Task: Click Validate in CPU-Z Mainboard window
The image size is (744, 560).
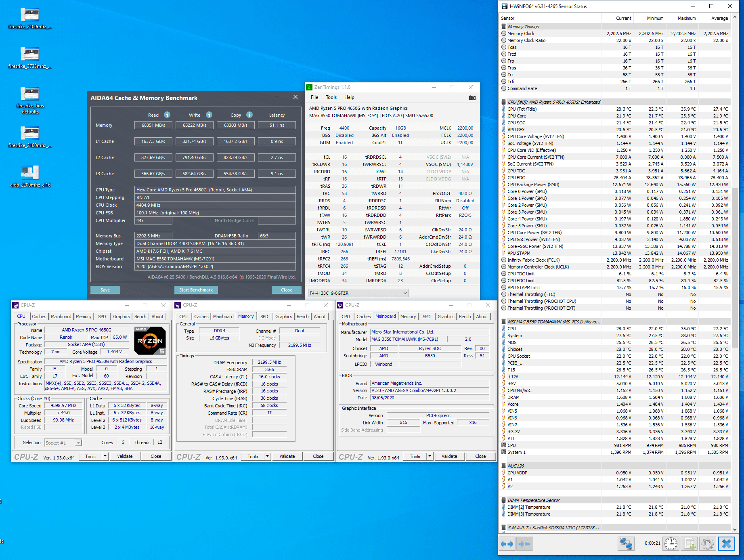Action: [x=450, y=456]
